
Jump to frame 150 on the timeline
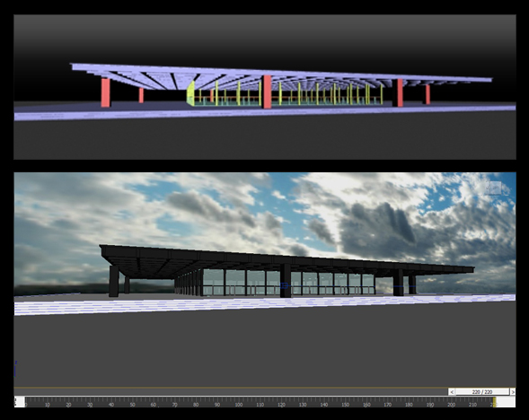[x=345, y=405]
